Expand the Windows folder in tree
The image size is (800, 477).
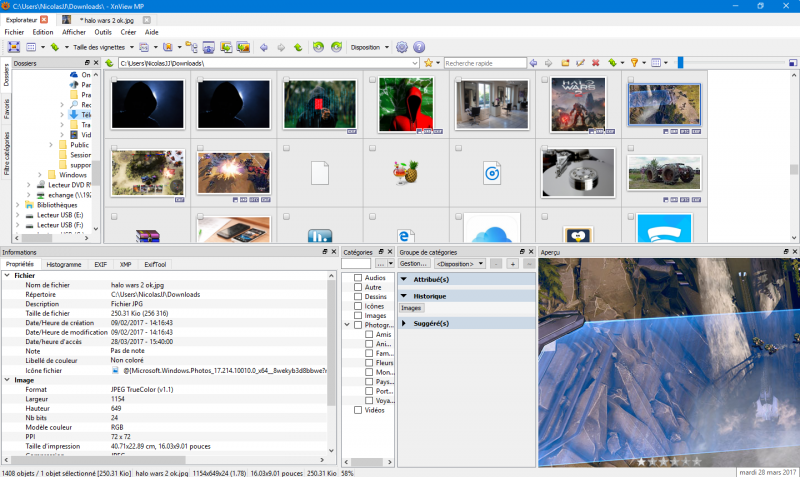coord(40,174)
